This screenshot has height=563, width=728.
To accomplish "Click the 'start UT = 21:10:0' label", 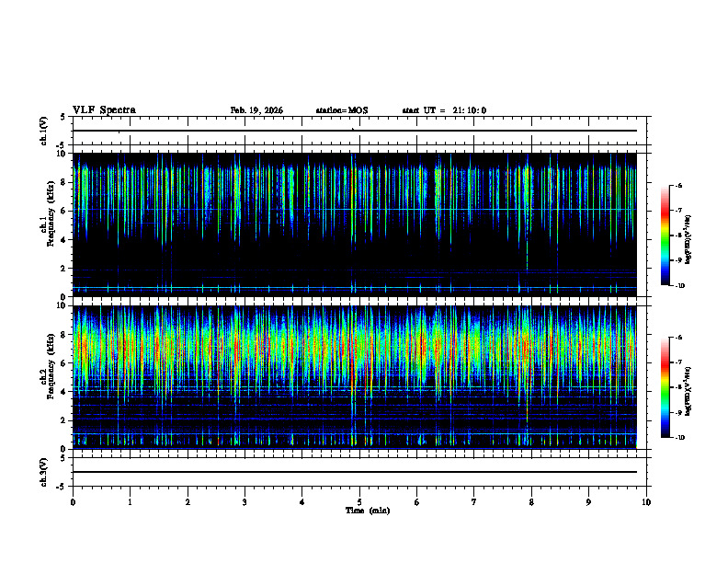I will click(x=444, y=110).
